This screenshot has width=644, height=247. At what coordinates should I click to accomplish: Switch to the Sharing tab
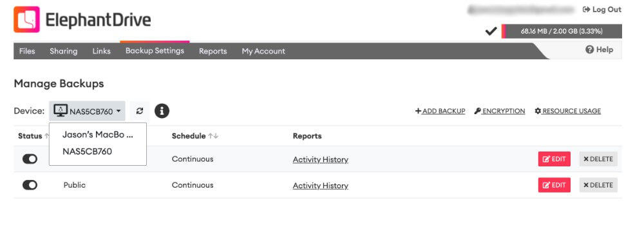pos(63,51)
